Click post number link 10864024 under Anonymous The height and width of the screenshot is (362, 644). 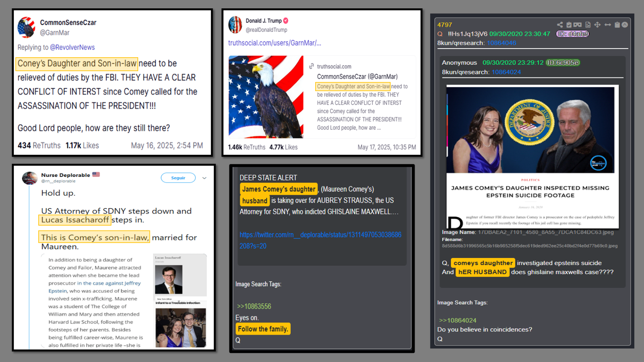coord(506,72)
